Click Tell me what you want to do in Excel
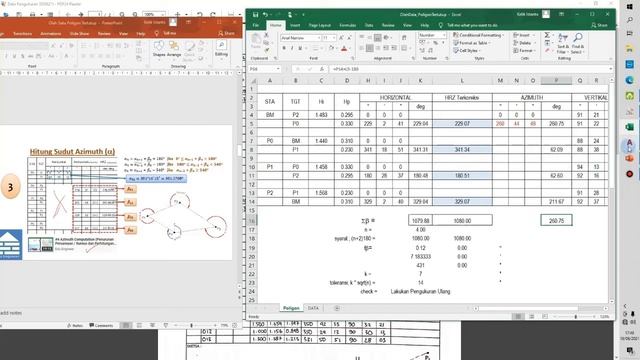This screenshot has width=640, height=360. 472,25
